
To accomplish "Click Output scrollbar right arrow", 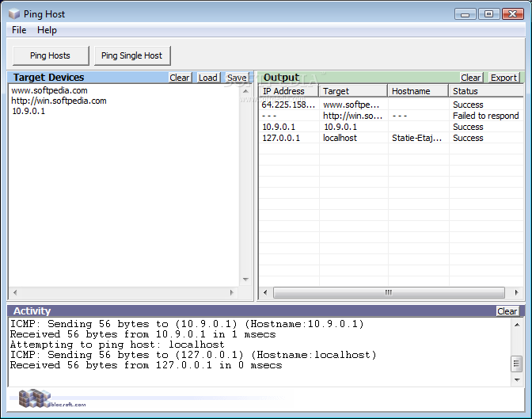I will click(x=516, y=292).
